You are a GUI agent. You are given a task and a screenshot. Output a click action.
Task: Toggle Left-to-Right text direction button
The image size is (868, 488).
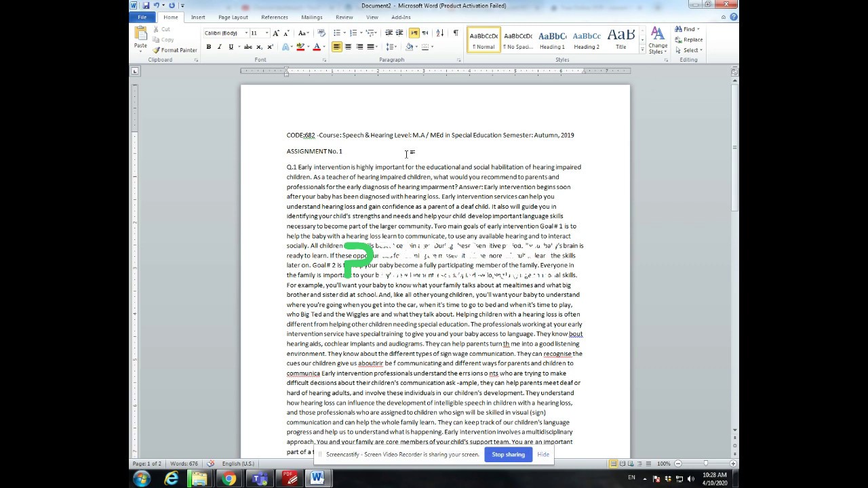coord(414,33)
